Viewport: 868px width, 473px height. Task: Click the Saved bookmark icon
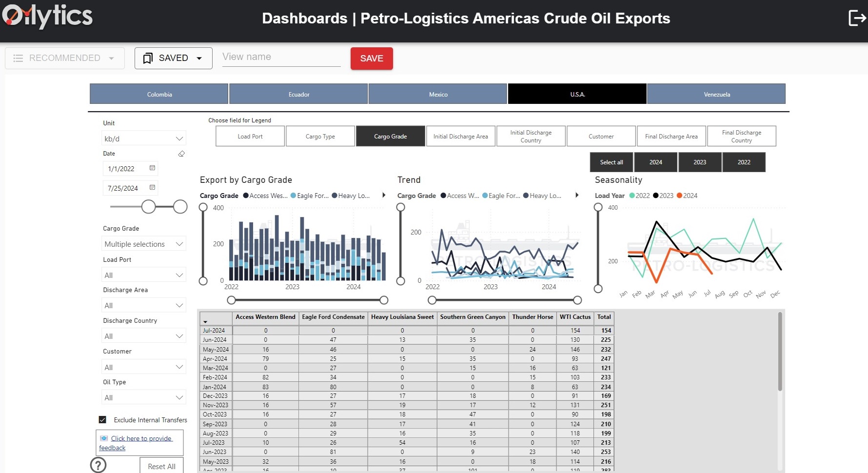(148, 59)
